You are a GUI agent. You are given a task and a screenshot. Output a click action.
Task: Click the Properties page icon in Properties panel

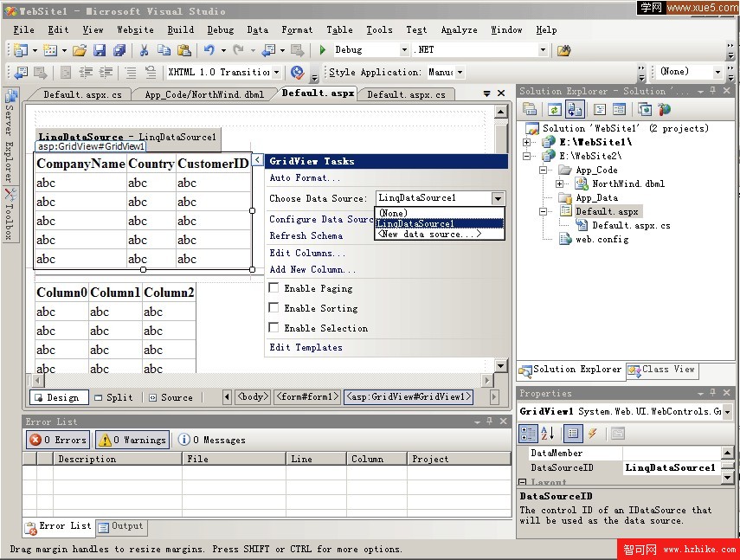pyautogui.click(x=618, y=433)
